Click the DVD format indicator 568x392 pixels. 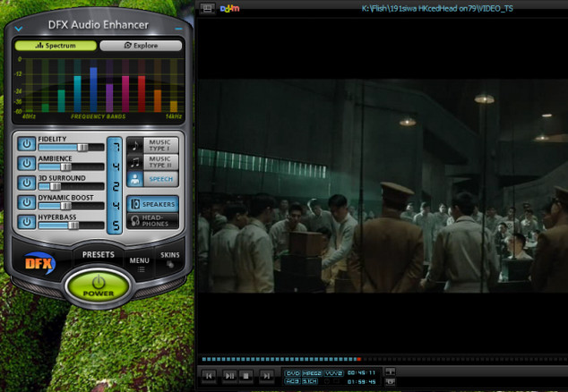tap(292, 373)
